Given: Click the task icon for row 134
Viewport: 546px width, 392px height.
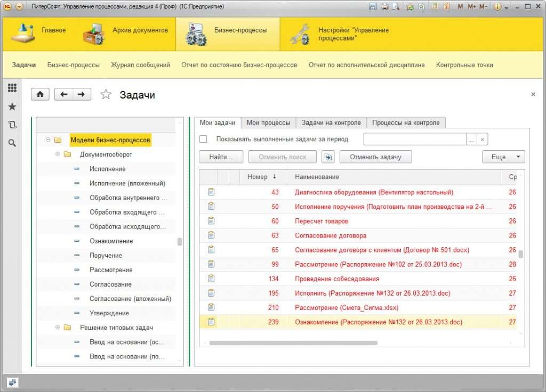Looking at the screenshot, I should click(x=211, y=279).
